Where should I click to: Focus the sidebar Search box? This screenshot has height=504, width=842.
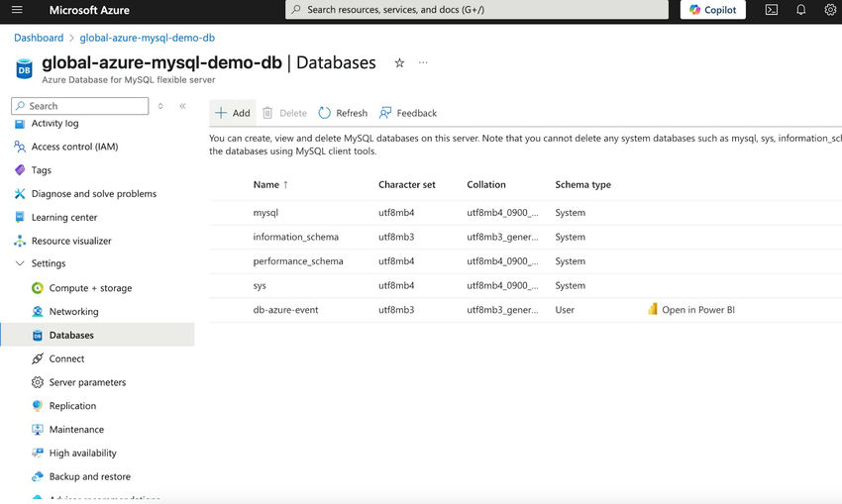coord(79,106)
